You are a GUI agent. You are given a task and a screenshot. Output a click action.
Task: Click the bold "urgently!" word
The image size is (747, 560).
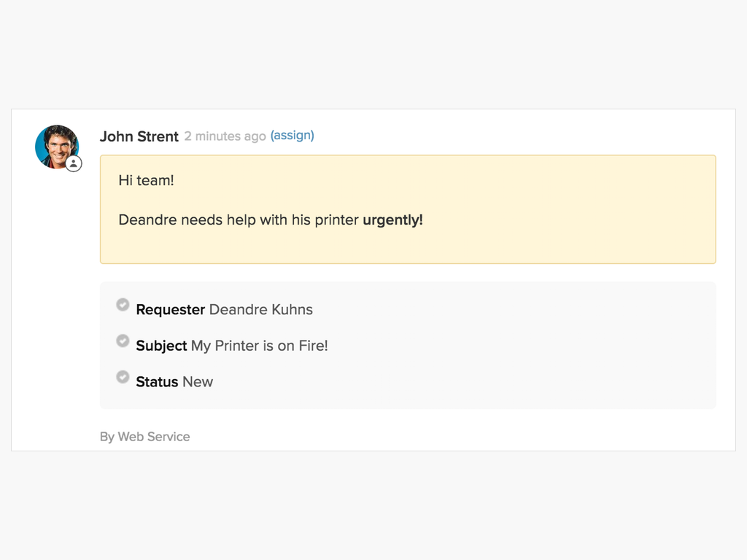point(392,219)
